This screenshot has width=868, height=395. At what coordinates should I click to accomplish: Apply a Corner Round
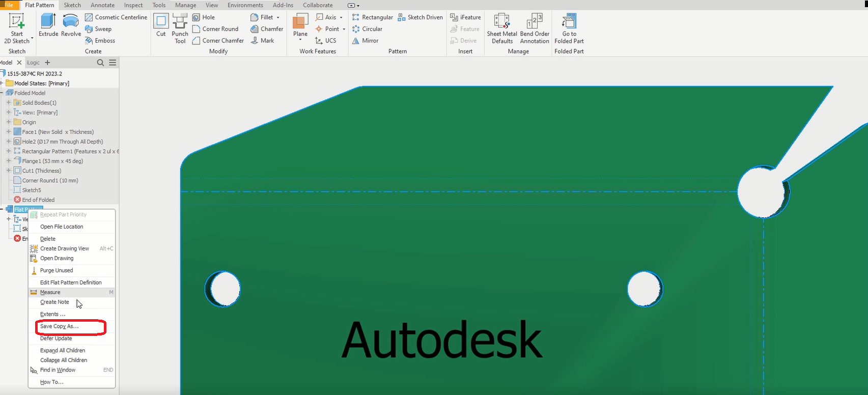click(x=215, y=29)
